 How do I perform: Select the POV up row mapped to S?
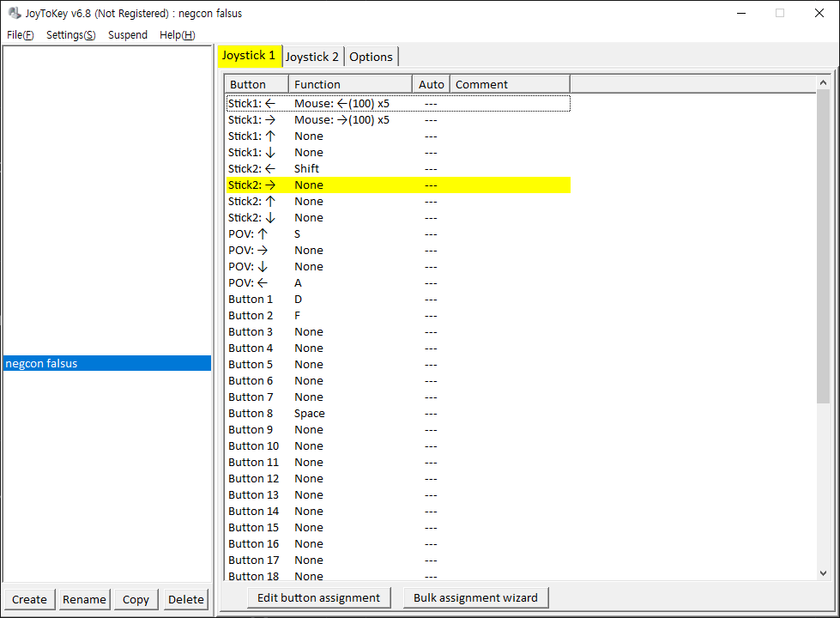(x=398, y=234)
